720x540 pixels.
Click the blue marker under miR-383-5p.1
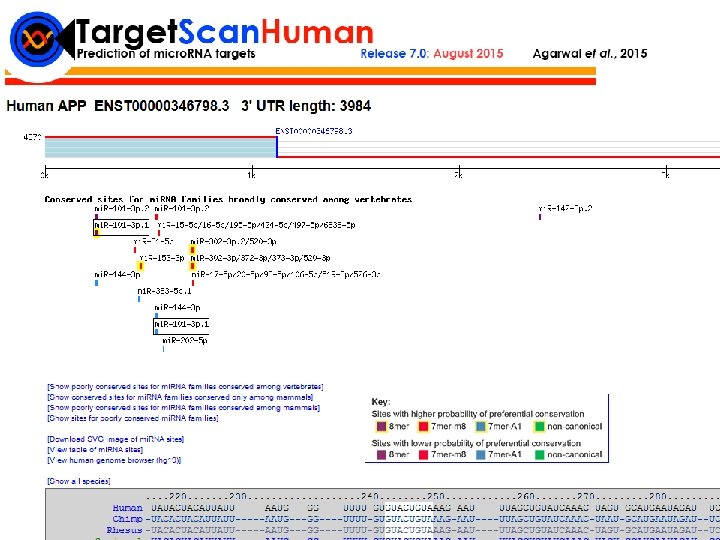click(x=139, y=299)
